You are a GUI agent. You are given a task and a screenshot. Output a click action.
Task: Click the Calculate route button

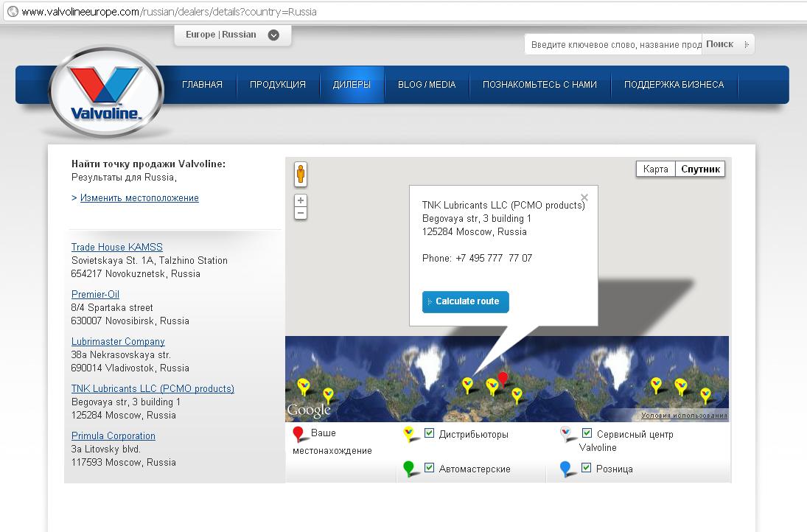coord(466,301)
